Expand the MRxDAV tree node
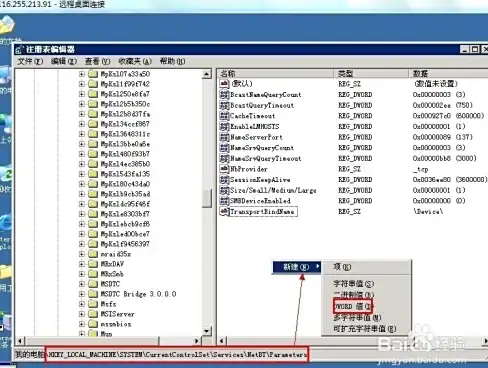Viewport: 488px width, 368px height. [x=82, y=264]
